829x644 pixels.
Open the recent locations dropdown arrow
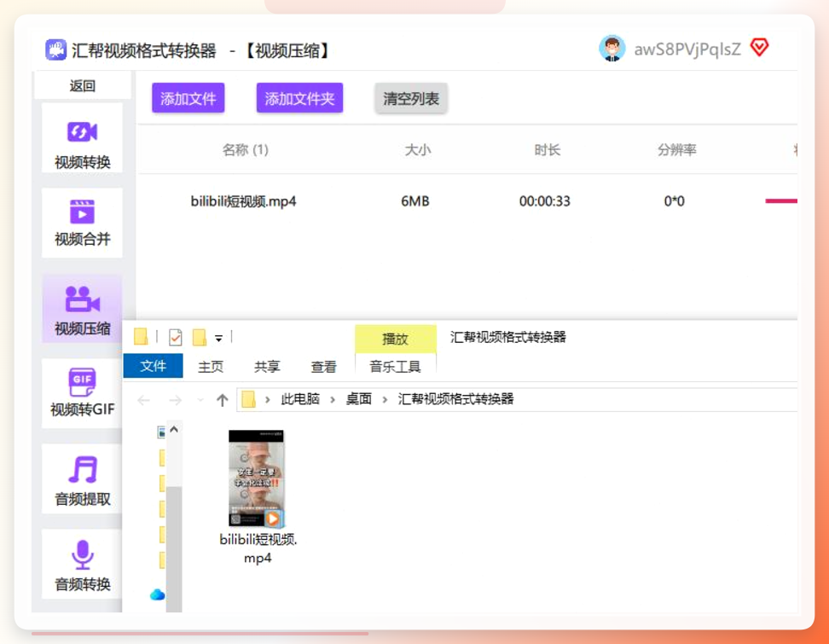point(200,400)
